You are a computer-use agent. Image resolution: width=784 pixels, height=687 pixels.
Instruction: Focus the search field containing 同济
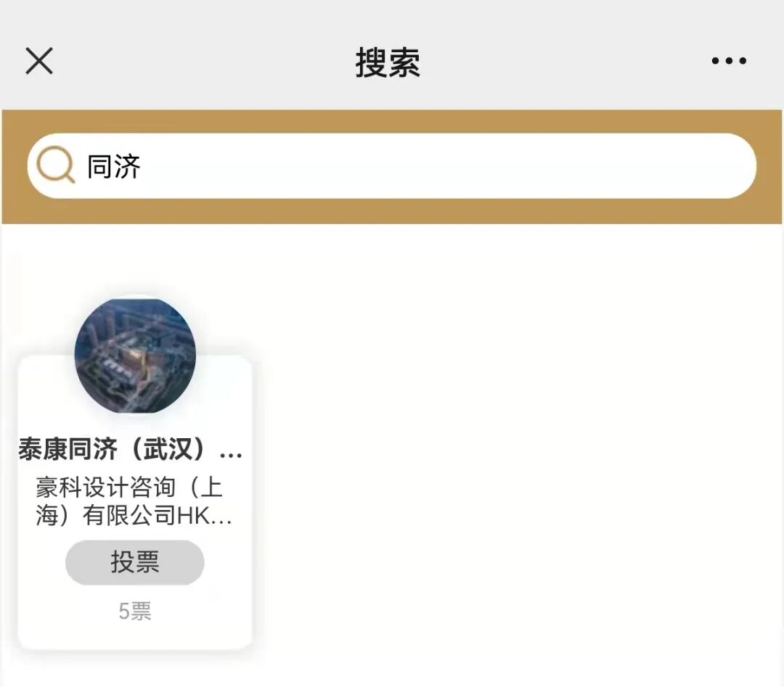pos(391,166)
